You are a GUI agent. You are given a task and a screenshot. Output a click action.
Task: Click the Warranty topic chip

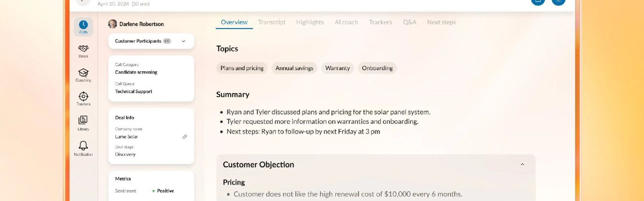point(337,68)
